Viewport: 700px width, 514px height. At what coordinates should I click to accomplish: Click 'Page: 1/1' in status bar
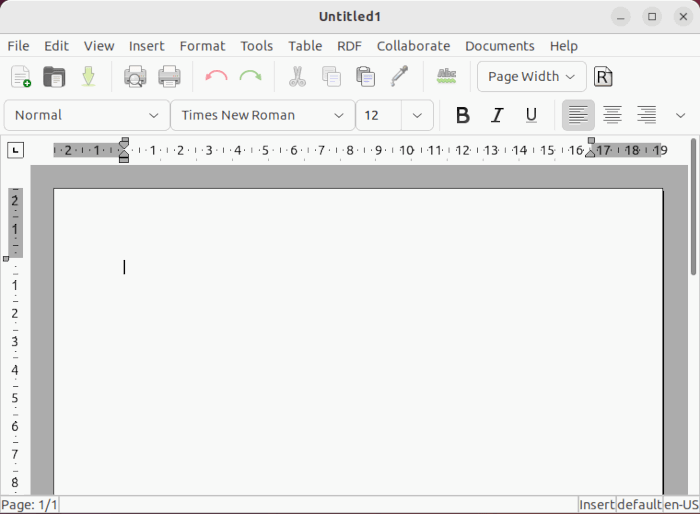29,505
